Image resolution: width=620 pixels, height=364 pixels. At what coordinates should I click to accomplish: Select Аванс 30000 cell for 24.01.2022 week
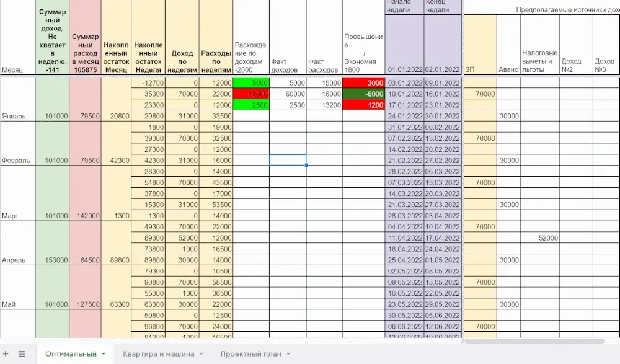508,116
